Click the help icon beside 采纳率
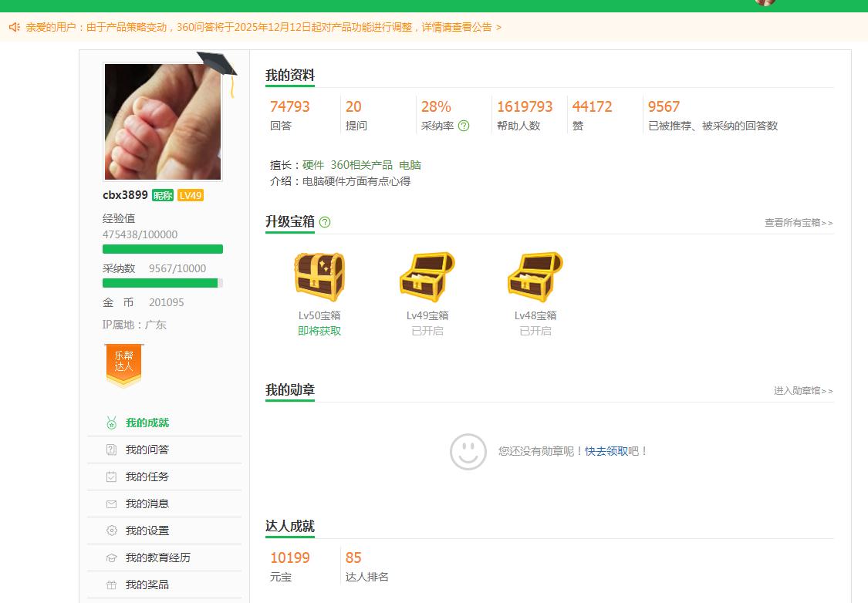 pyautogui.click(x=464, y=126)
